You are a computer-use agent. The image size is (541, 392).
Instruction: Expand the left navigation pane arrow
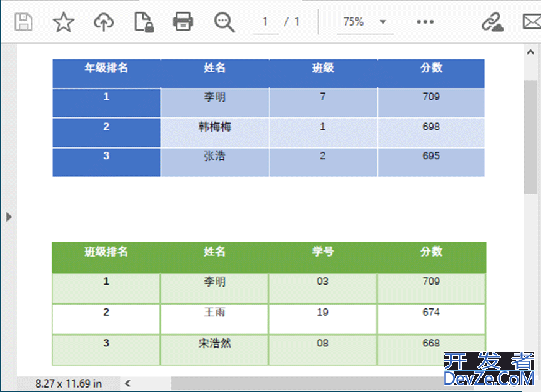click(x=9, y=217)
